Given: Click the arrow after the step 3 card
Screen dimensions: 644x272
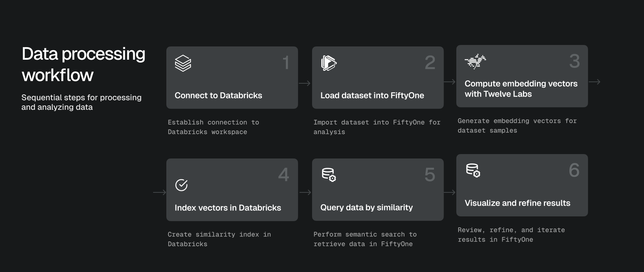Looking at the screenshot, I should click(x=594, y=82).
